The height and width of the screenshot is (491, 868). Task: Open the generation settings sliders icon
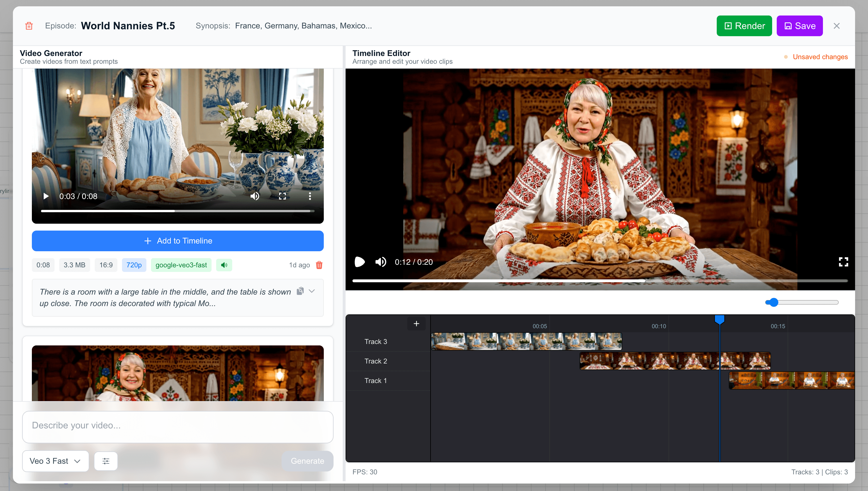(x=106, y=461)
